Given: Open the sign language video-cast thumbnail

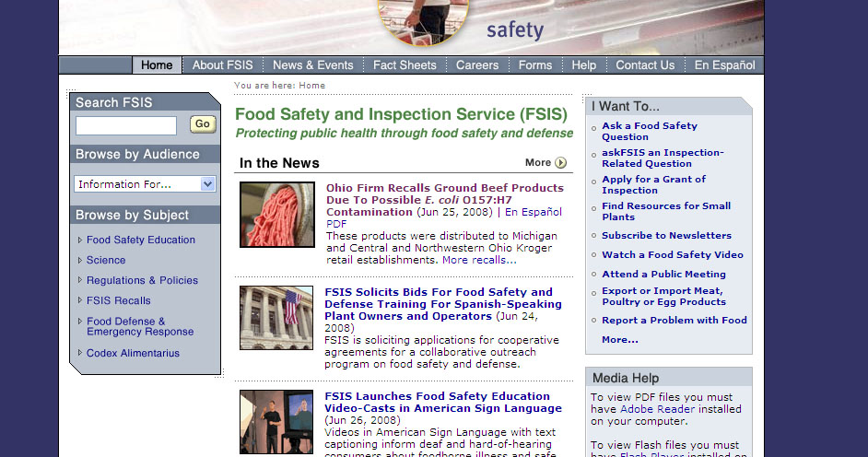Looking at the screenshot, I should [x=276, y=422].
